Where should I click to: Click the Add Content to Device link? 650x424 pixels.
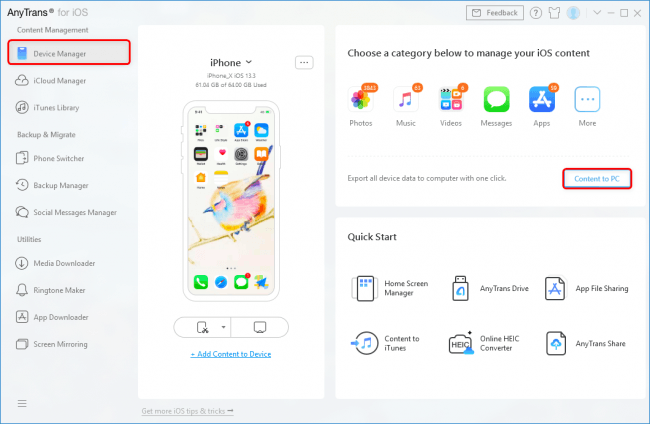click(231, 354)
